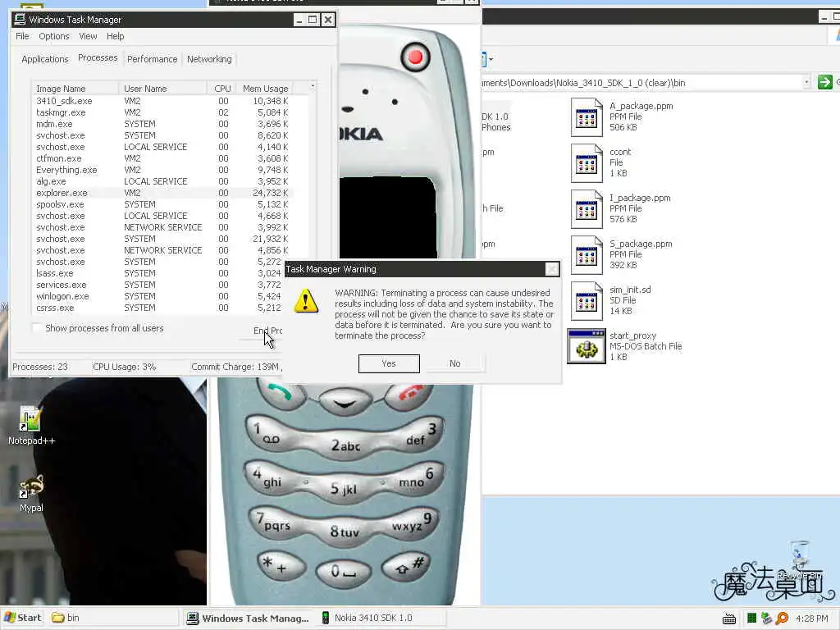This screenshot has width=840, height=630.
Task: Confirm termination with Yes button
Action: [389, 363]
